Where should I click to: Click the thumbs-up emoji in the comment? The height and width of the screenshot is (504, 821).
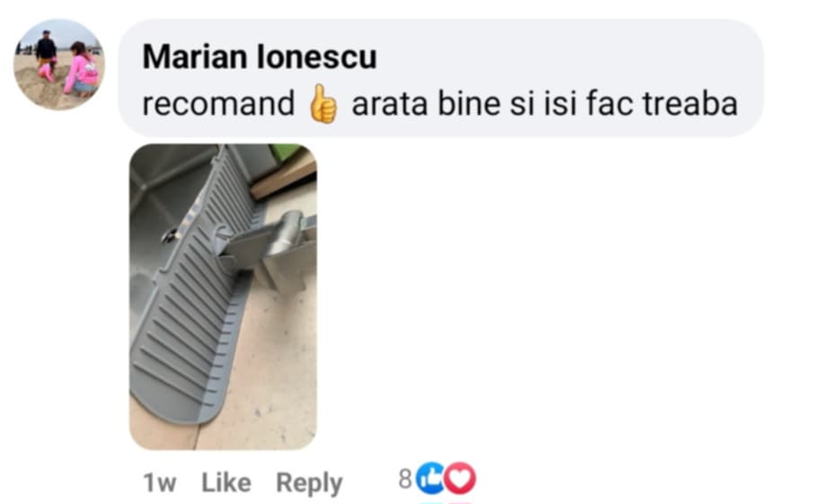point(323,103)
